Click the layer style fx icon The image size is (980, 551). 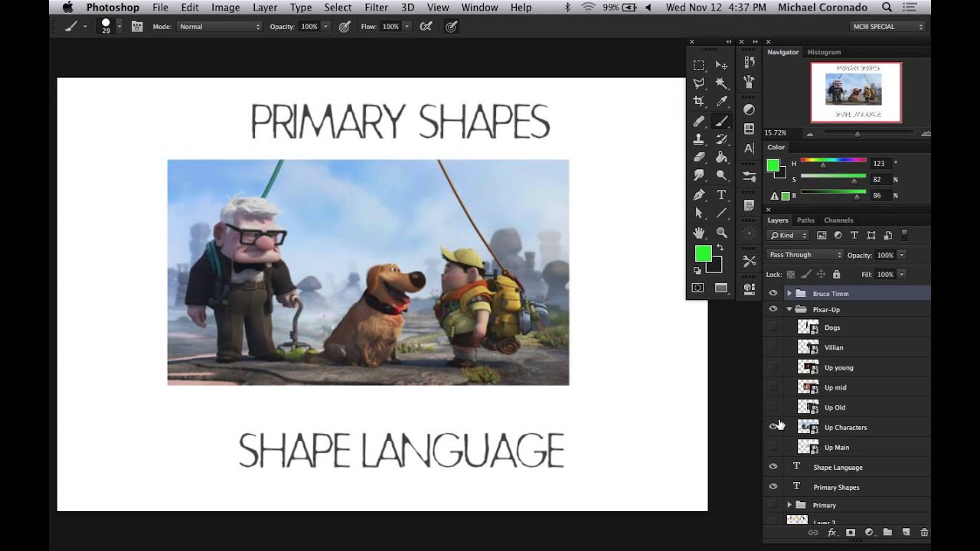click(x=831, y=533)
